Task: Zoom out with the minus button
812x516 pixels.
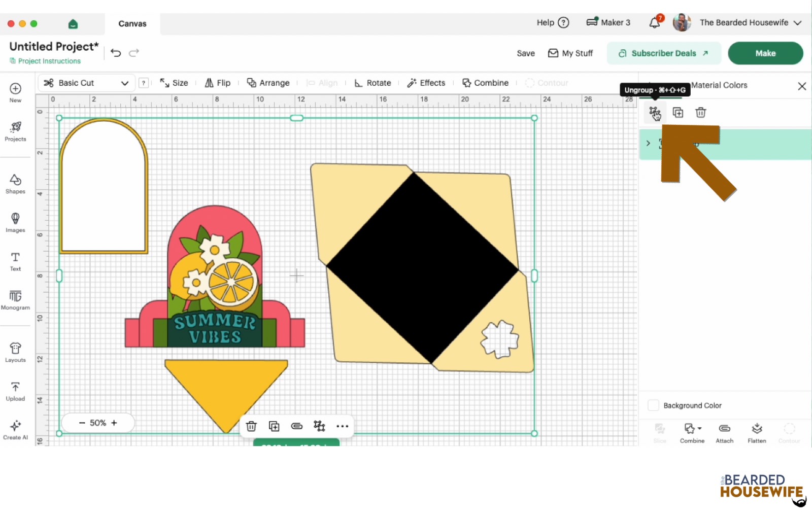Action: (82, 423)
